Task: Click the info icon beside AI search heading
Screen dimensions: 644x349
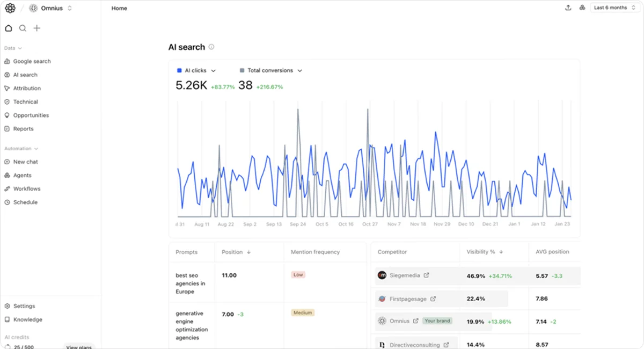Action: [211, 47]
